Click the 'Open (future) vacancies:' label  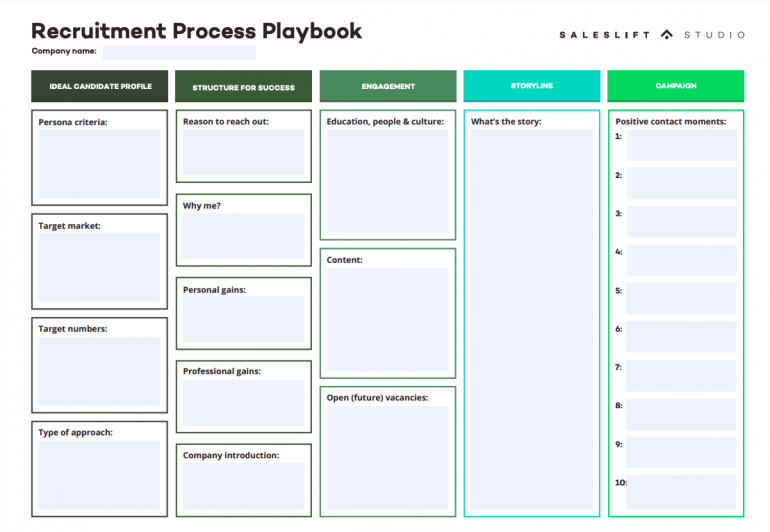377,398
